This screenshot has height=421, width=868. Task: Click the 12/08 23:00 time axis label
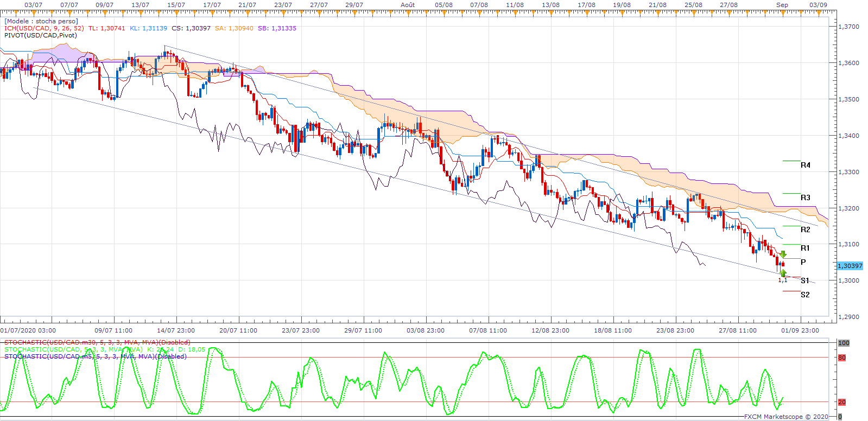pos(550,330)
